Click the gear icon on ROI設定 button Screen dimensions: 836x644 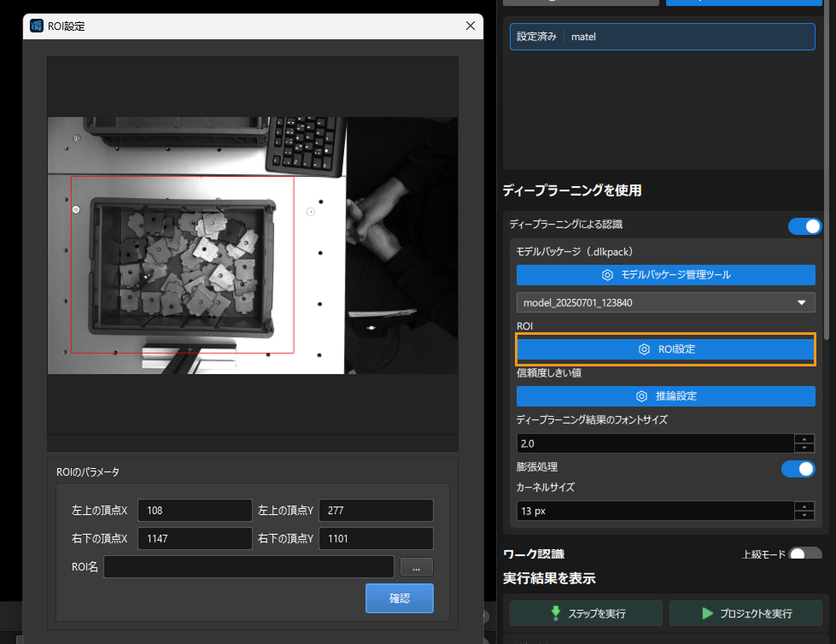644,349
